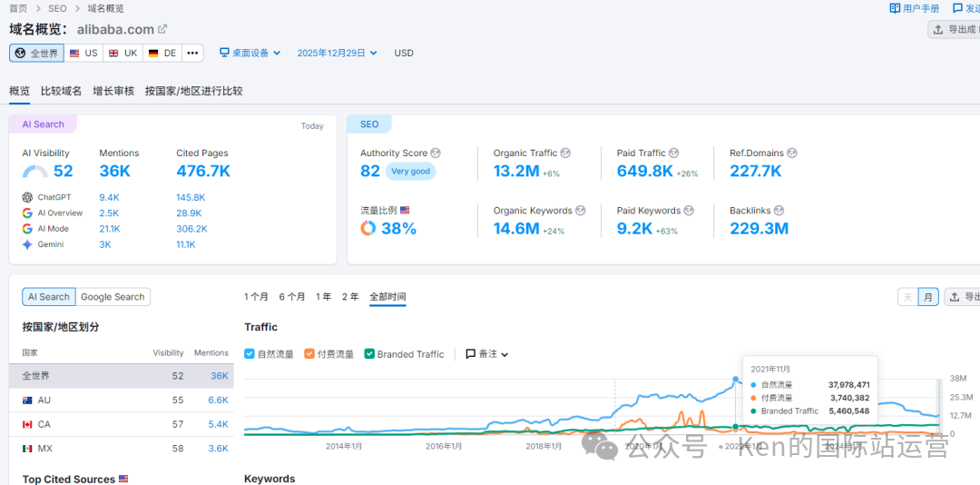Viewport: 980px width, 485px height.
Task: Click the MX flag in country table
Action: pyautogui.click(x=27, y=449)
